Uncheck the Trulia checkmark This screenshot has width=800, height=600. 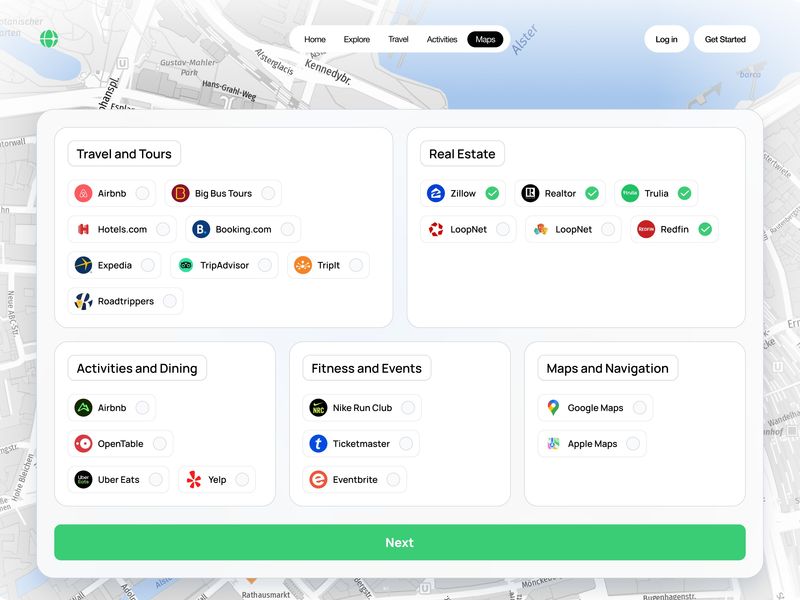[x=684, y=193]
